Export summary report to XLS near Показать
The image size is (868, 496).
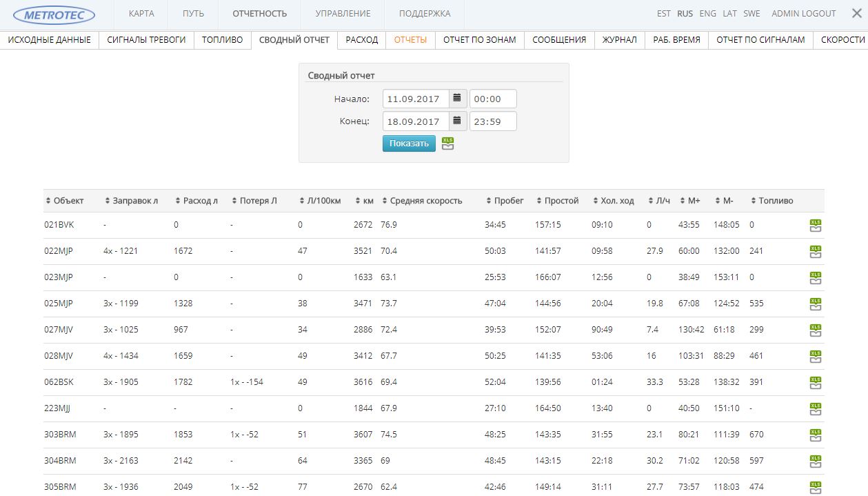pos(447,143)
